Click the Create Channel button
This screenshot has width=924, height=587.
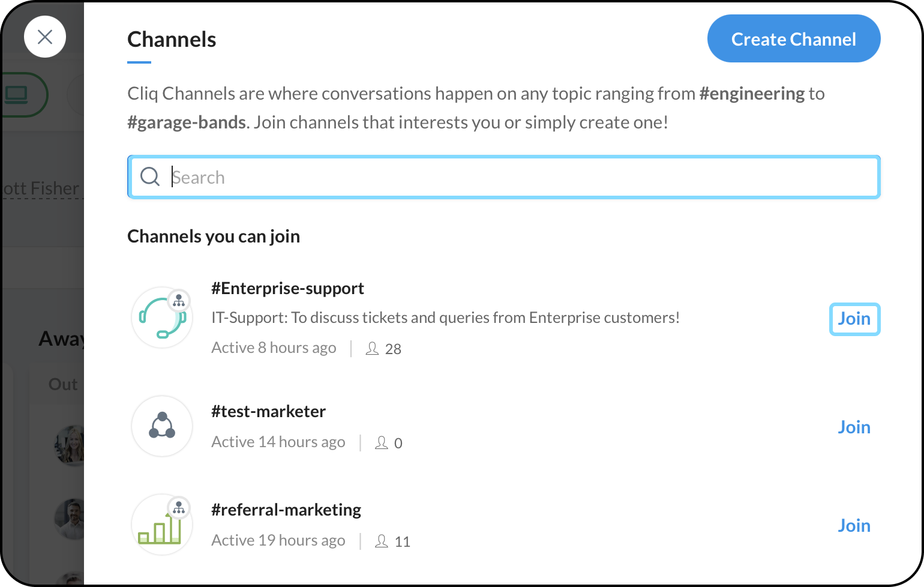[x=793, y=39]
